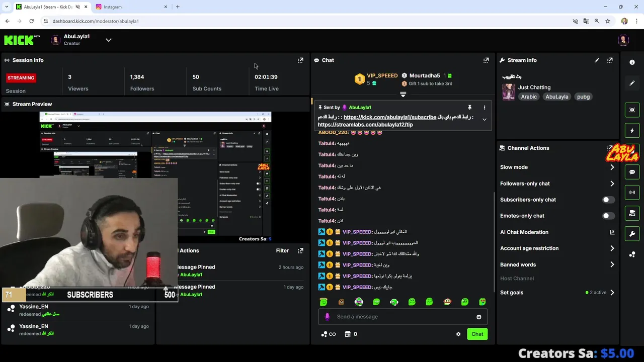Image resolution: width=644 pixels, height=362 pixels.
Task: Click the green Chat send button
Action: coord(477,334)
